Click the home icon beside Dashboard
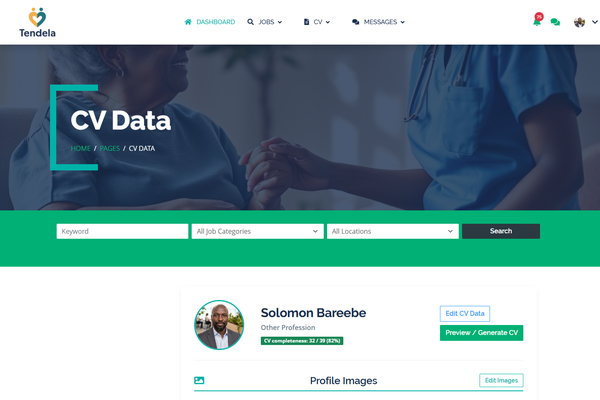Viewport: 600px width, 400px height. pyautogui.click(x=188, y=22)
